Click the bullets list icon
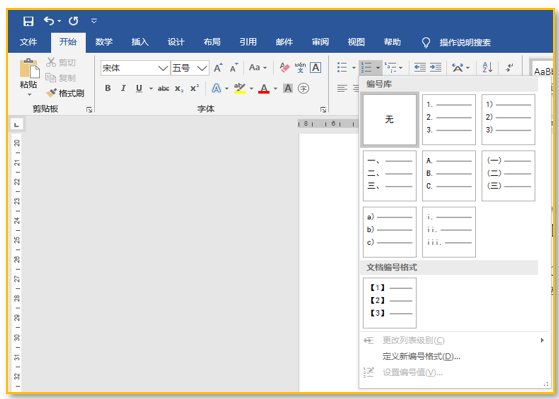559x399 pixels. coord(342,67)
